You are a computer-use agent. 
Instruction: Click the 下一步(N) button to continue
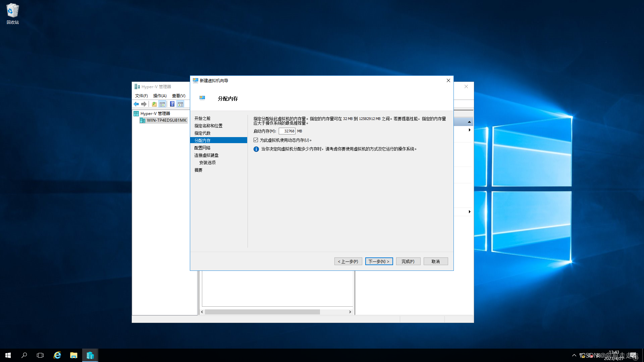379,261
